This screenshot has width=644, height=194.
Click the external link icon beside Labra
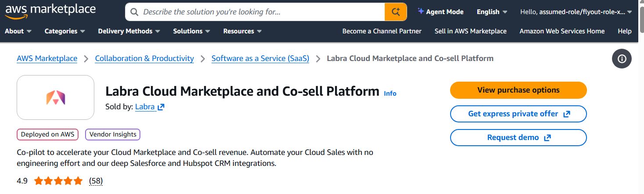pos(161,107)
